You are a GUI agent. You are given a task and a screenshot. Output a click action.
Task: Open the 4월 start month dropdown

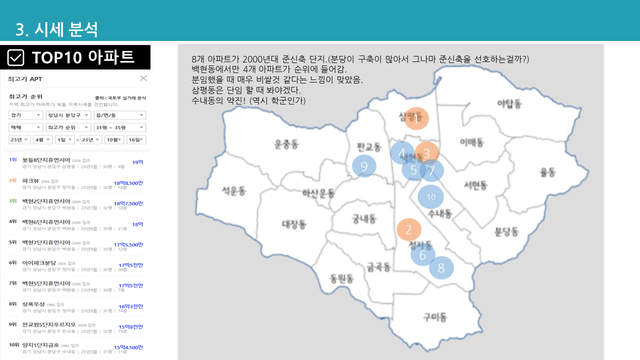(x=42, y=140)
